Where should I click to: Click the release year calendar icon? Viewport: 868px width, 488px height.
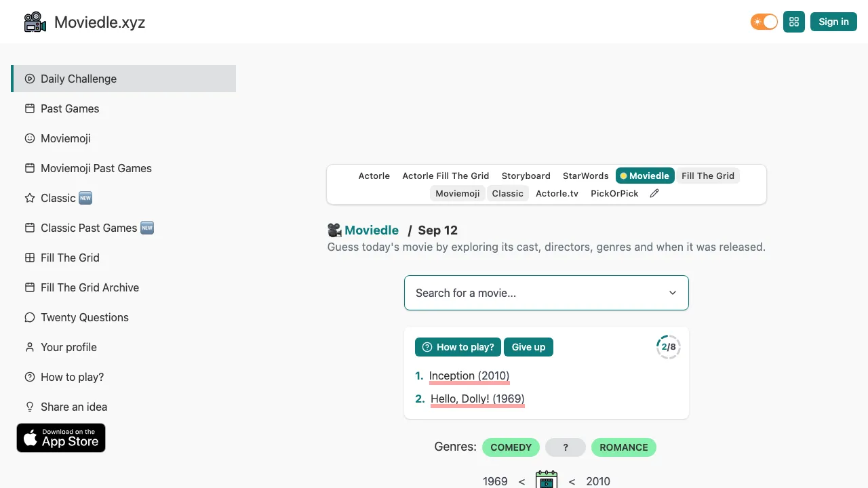[547, 480]
